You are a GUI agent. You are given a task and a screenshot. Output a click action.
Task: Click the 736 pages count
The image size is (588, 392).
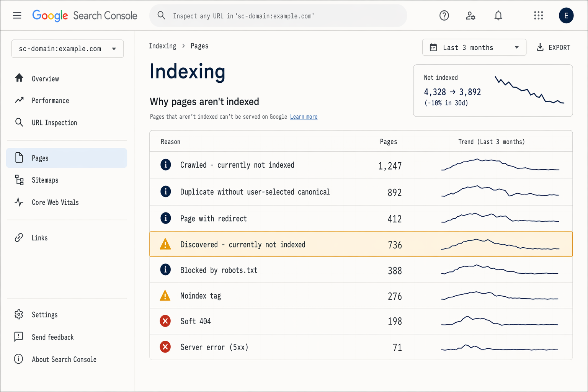(395, 245)
